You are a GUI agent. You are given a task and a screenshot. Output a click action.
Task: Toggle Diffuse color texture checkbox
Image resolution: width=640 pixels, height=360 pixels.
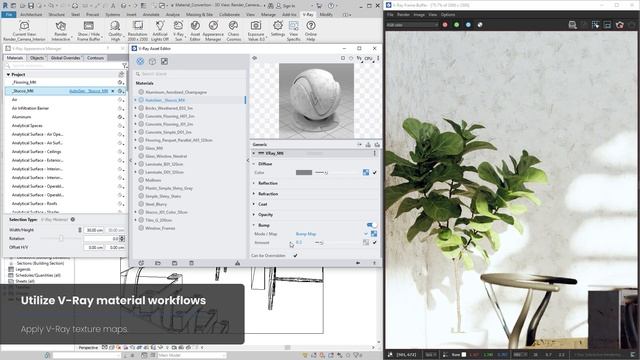pos(374,173)
